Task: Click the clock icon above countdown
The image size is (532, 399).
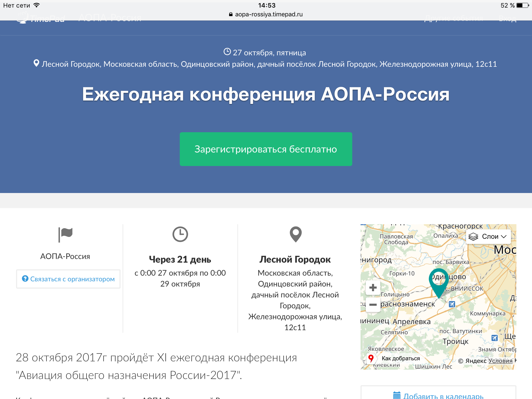Action: coord(180,234)
